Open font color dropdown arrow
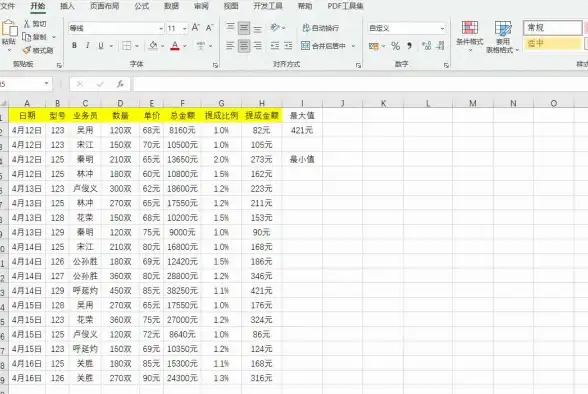 pyautogui.click(x=185, y=46)
